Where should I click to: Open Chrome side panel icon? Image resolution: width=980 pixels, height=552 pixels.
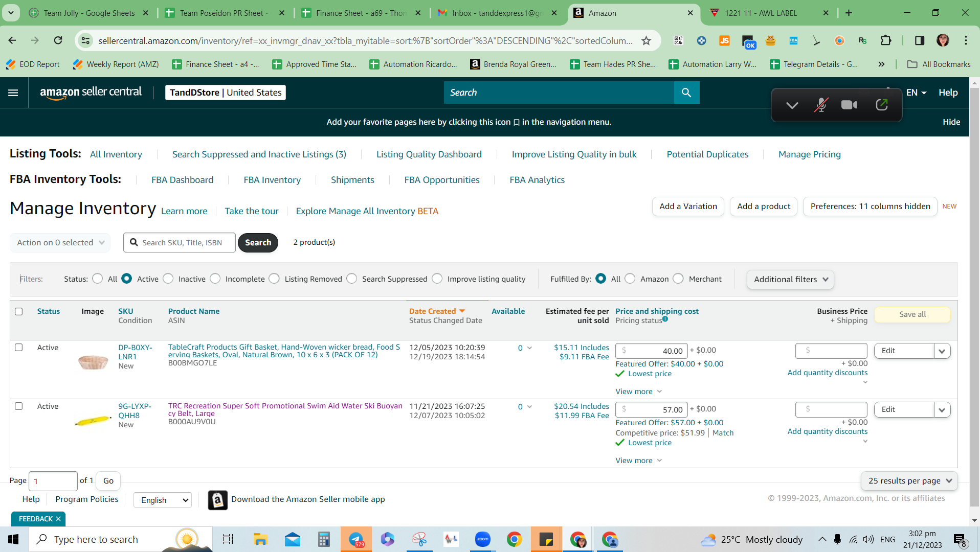[x=920, y=40]
